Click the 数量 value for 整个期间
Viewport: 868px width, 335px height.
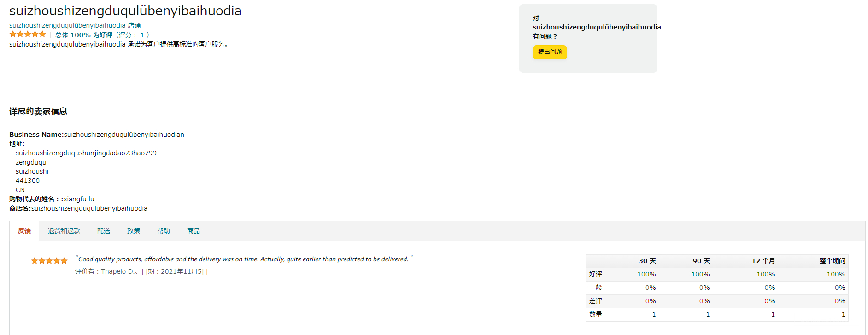[x=843, y=314]
